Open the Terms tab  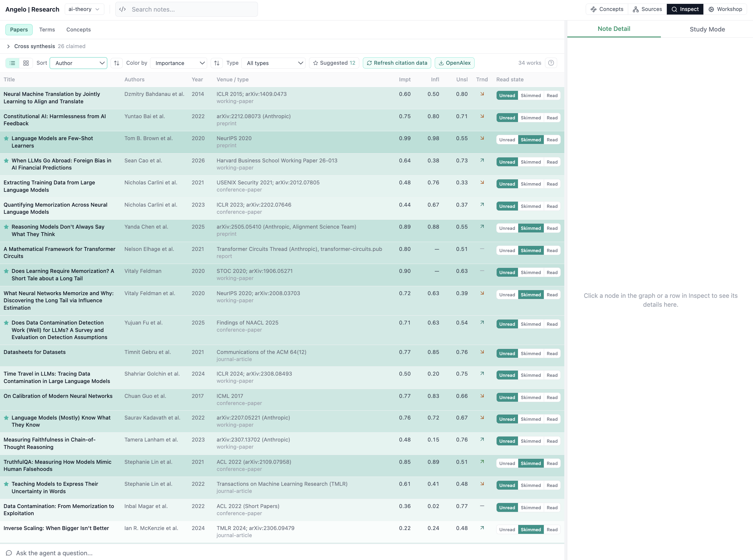tap(47, 30)
